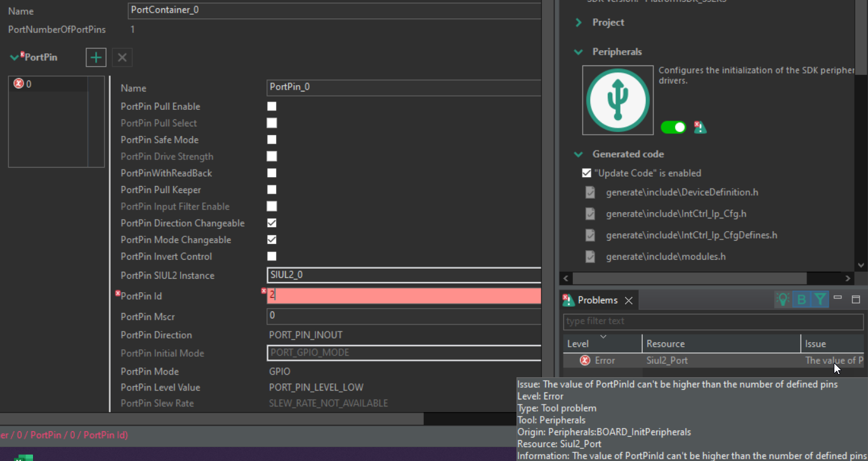Toggle the PortPin Pull Select checkbox
The image size is (868, 461).
(272, 123)
